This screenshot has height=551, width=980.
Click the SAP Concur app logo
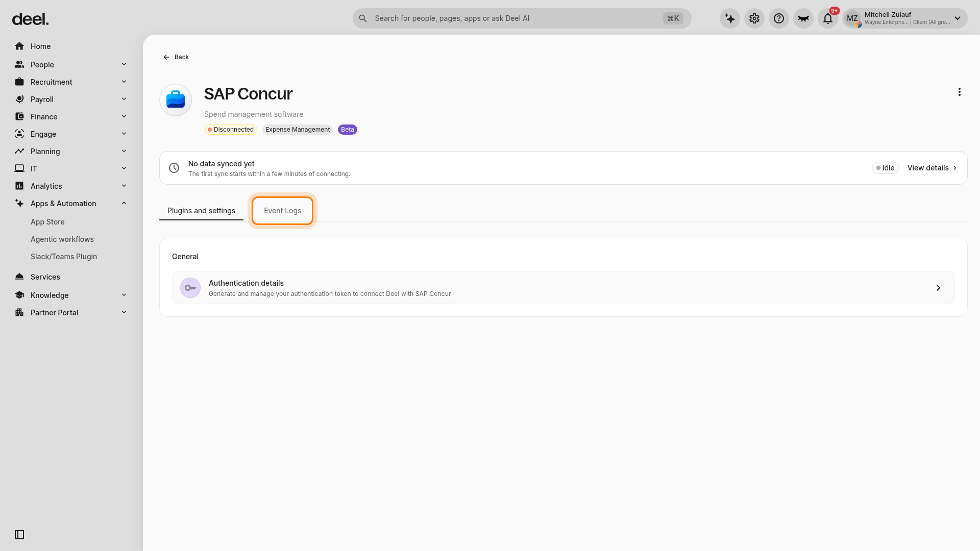pos(176,100)
